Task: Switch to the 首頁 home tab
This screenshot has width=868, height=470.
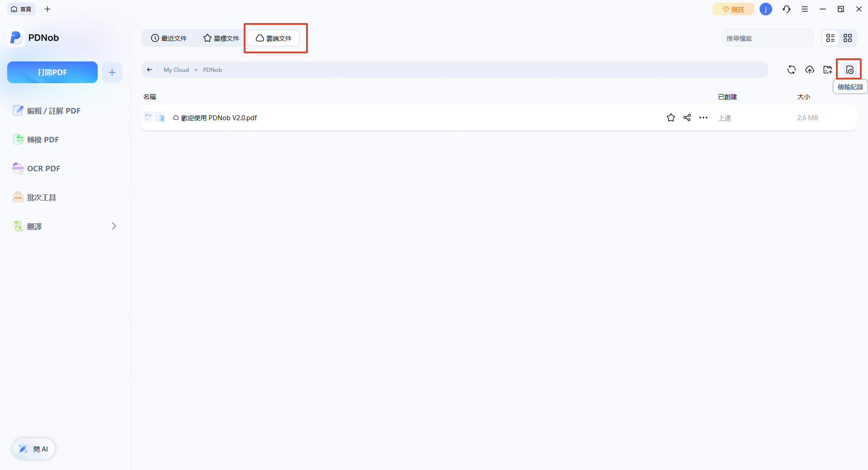Action: 21,9
